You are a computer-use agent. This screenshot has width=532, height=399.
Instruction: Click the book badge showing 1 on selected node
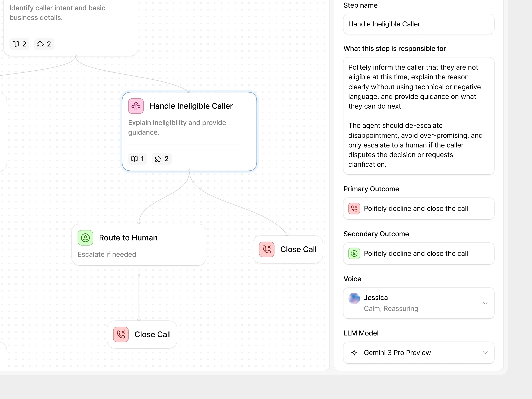click(x=137, y=159)
